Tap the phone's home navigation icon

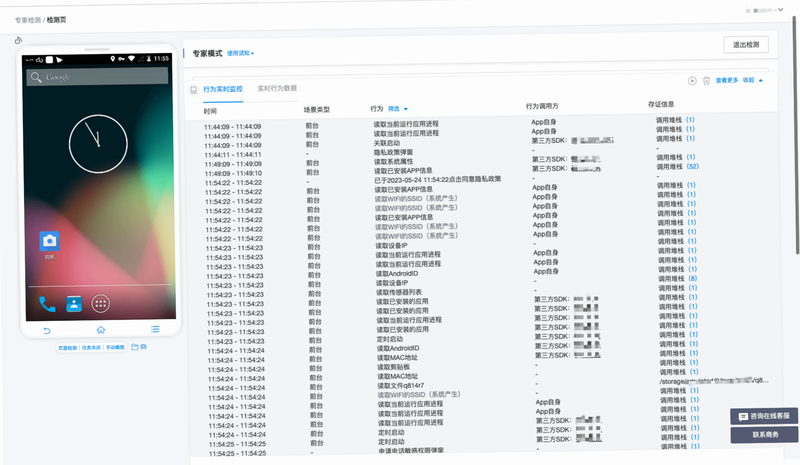click(101, 330)
